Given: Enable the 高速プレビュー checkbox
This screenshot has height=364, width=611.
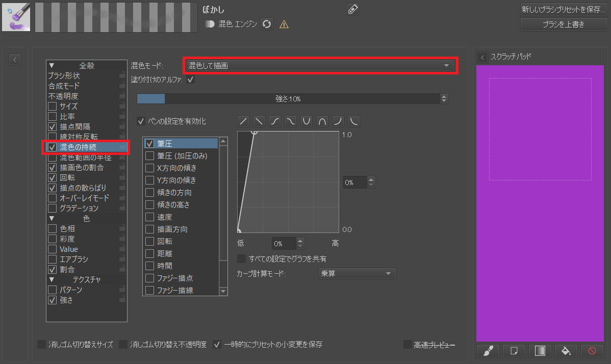Looking at the screenshot, I should point(407,344).
